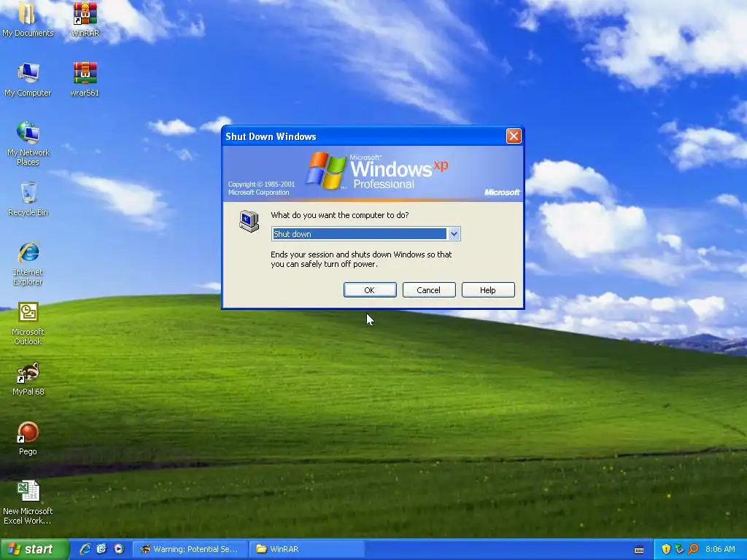Click the 8:06 AM taskbar clock

click(x=720, y=549)
